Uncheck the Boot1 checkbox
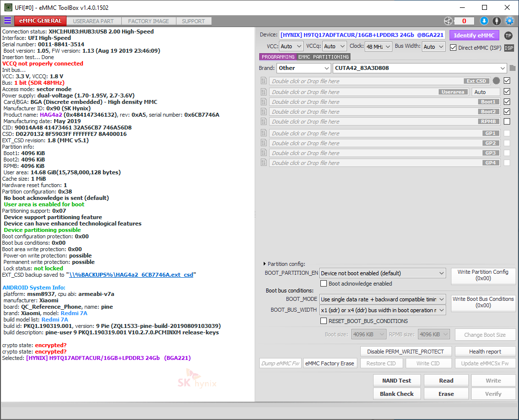The width and height of the screenshot is (519, 420). [507, 101]
